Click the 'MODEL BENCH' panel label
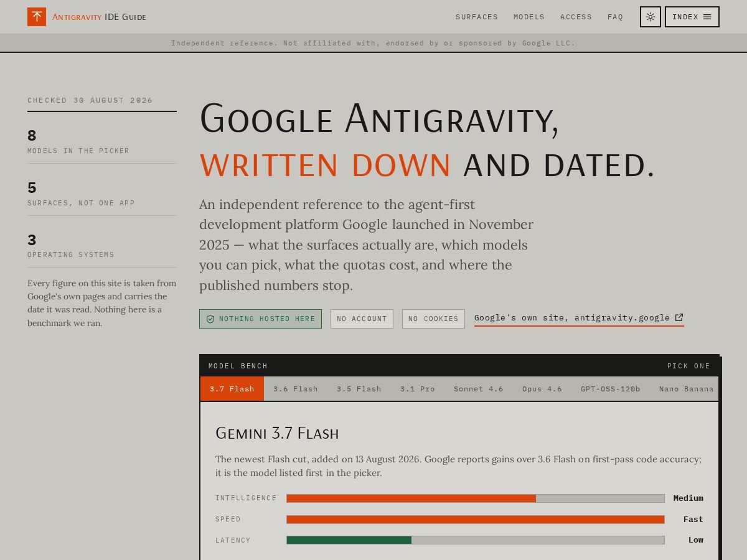This screenshot has height=560, width=747. pyautogui.click(x=238, y=366)
